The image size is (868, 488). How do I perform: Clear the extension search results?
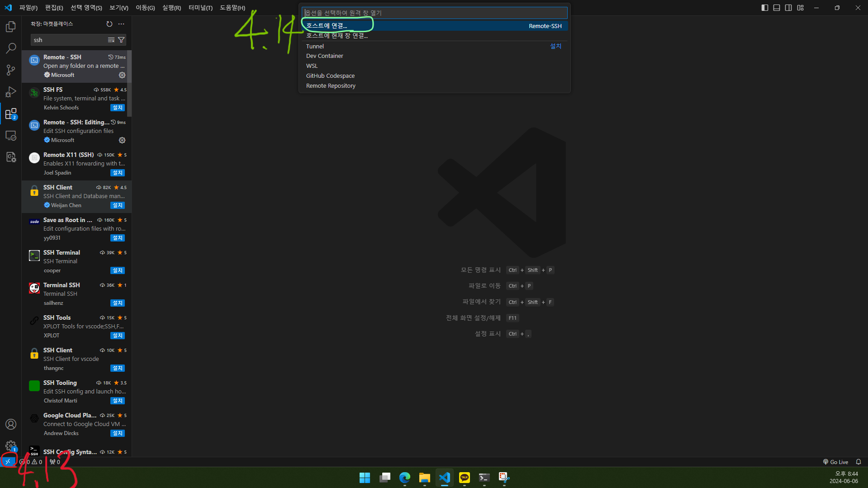point(111,40)
